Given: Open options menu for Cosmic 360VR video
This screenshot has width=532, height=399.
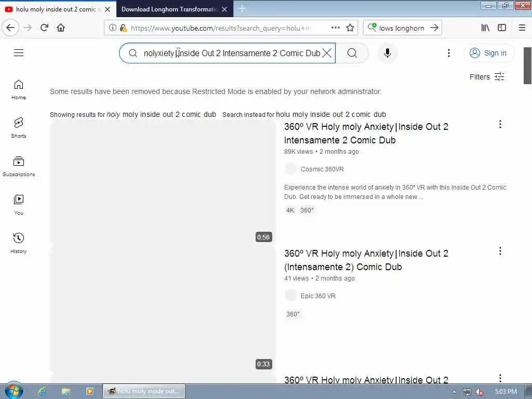Looking at the screenshot, I should pyautogui.click(x=500, y=124).
